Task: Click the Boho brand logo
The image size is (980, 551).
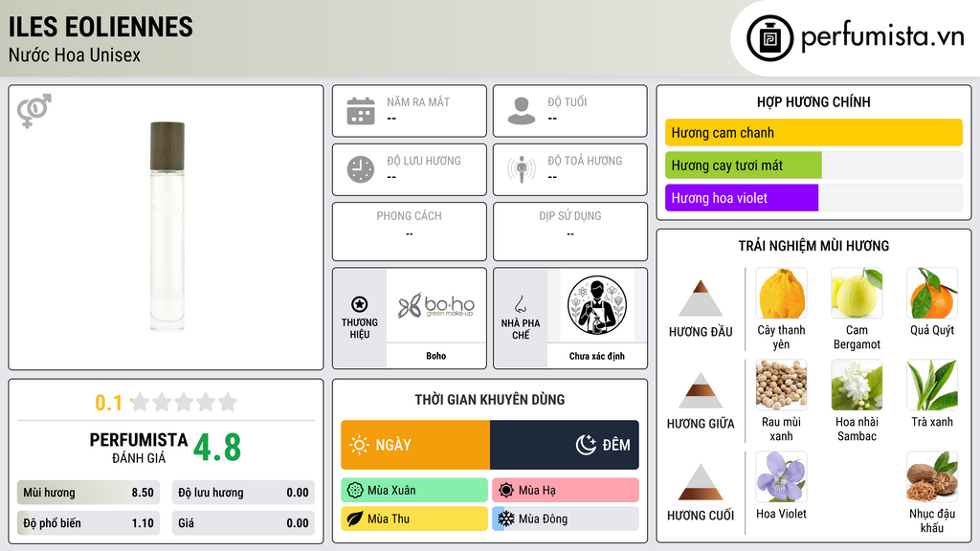Action: pos(436,305)
